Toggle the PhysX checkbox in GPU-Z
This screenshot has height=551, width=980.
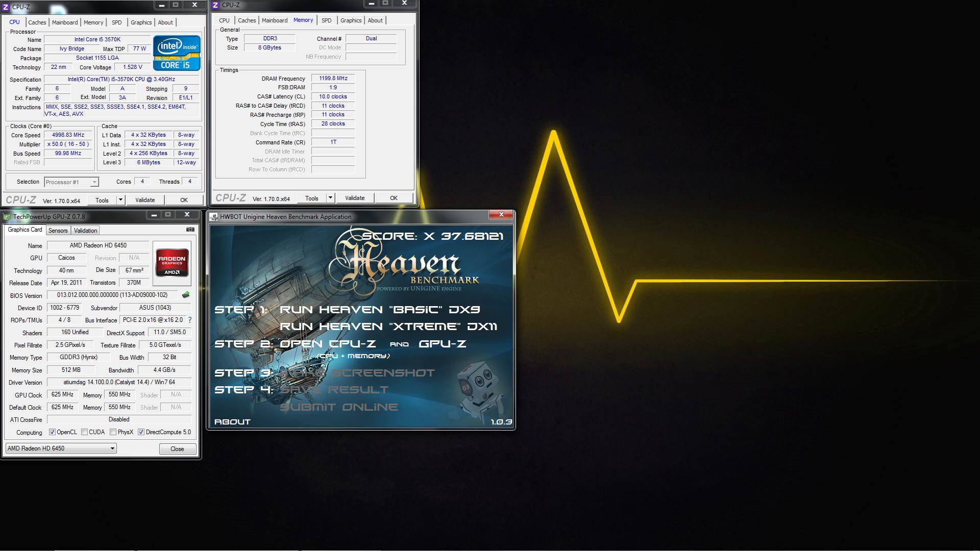(113, 432)
